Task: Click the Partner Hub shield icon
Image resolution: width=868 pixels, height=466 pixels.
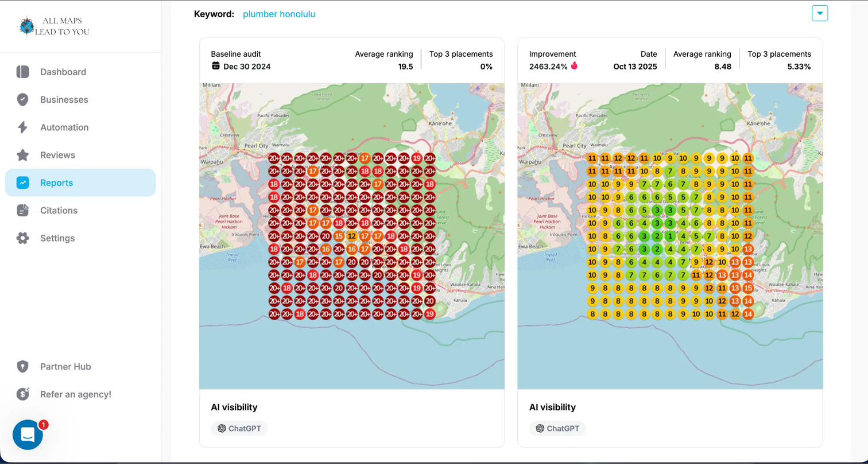Action: 22,367
